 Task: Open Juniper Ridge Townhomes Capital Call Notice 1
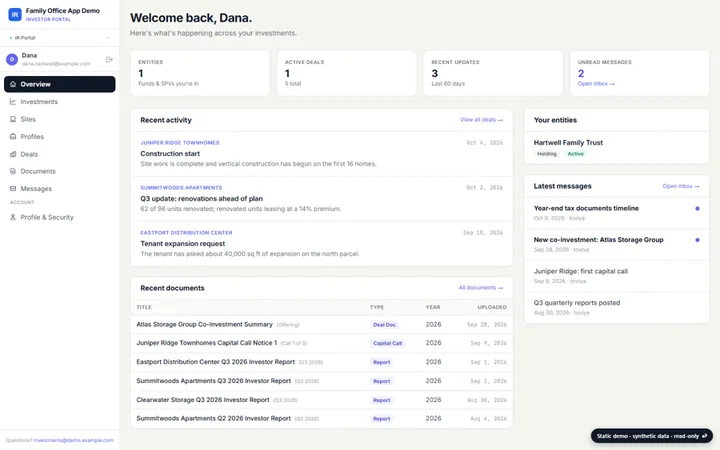coord(207,343)
